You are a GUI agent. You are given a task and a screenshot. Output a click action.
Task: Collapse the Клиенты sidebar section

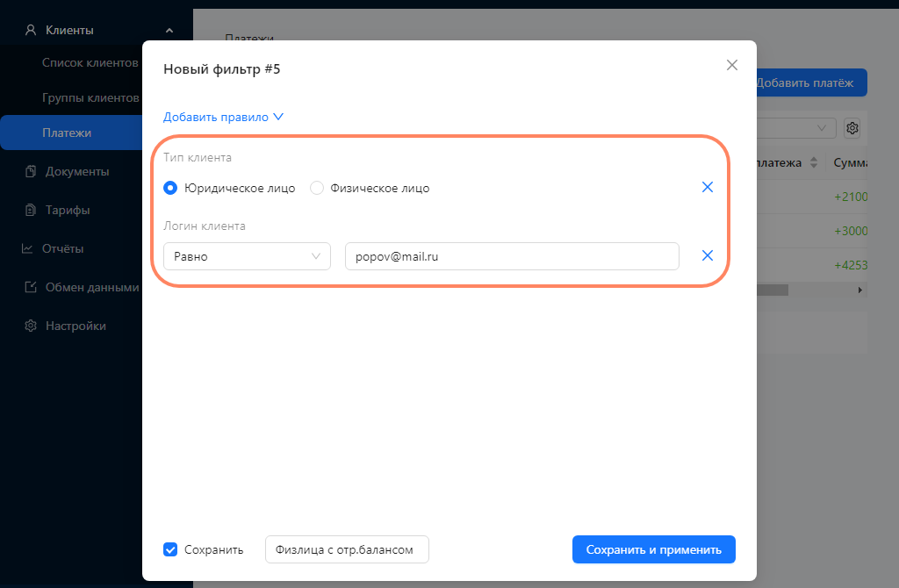[x=169, y=31]
